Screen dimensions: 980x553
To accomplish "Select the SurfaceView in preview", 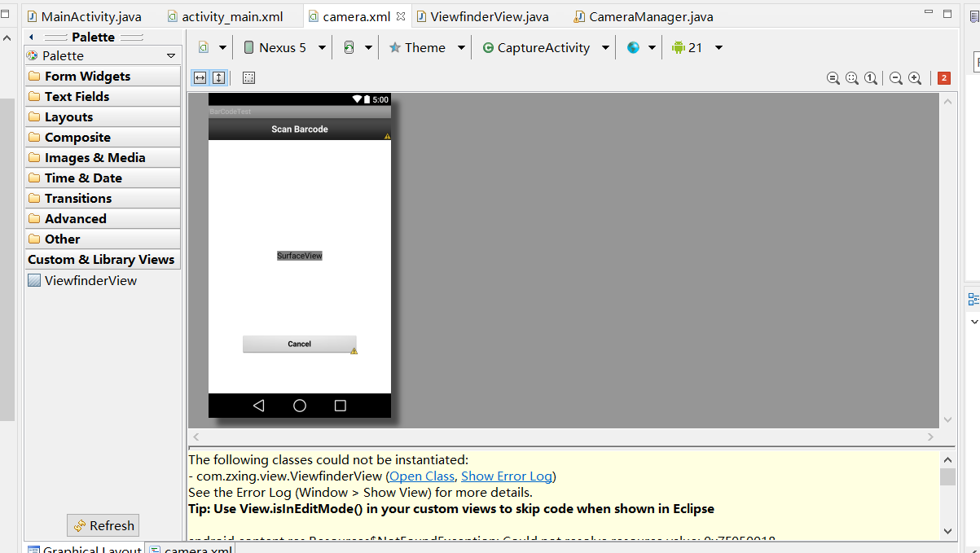I will [300, 256].
